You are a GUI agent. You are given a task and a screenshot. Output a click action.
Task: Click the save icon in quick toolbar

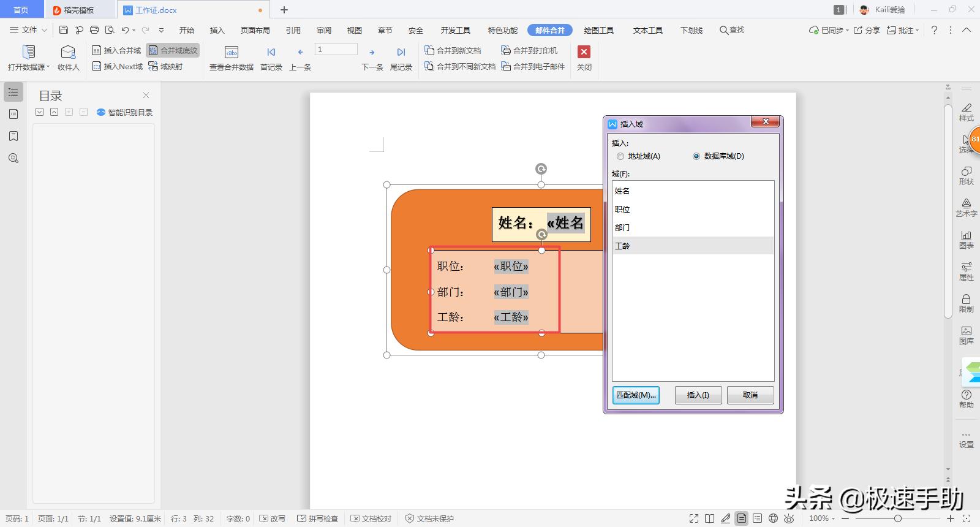pos(64,30)
